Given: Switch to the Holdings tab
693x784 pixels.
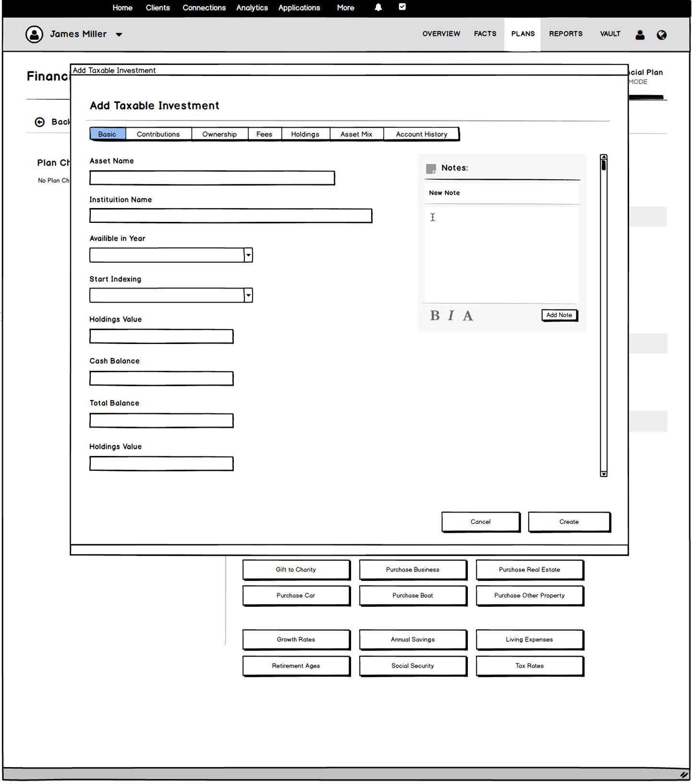Looking at the screenshot, I should click(305, 134).
